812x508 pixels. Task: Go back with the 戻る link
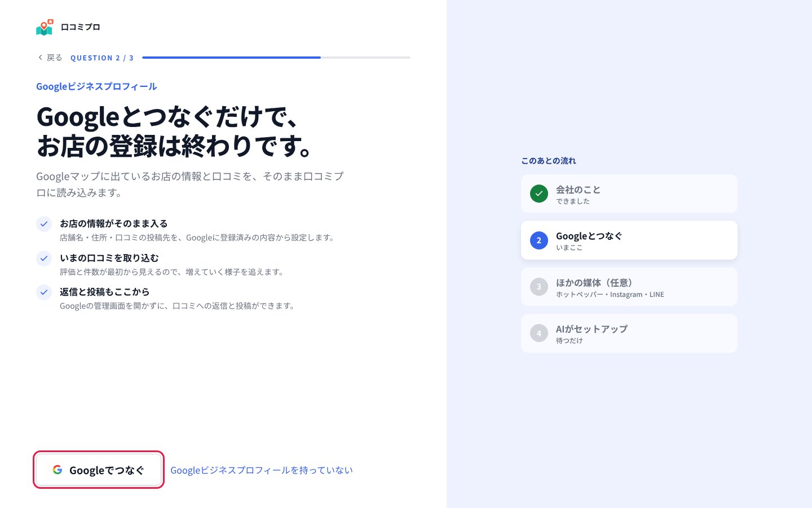50,58
